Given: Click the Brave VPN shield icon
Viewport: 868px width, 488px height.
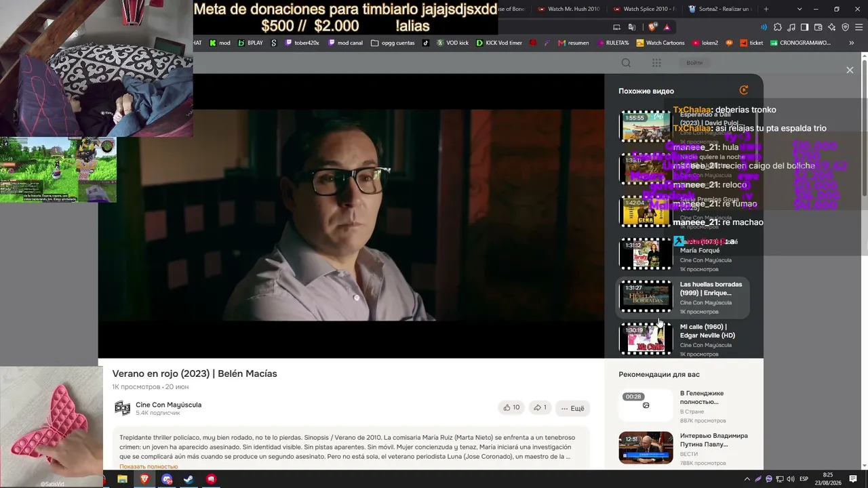Looking at the screenshot, I should point(845,27).
